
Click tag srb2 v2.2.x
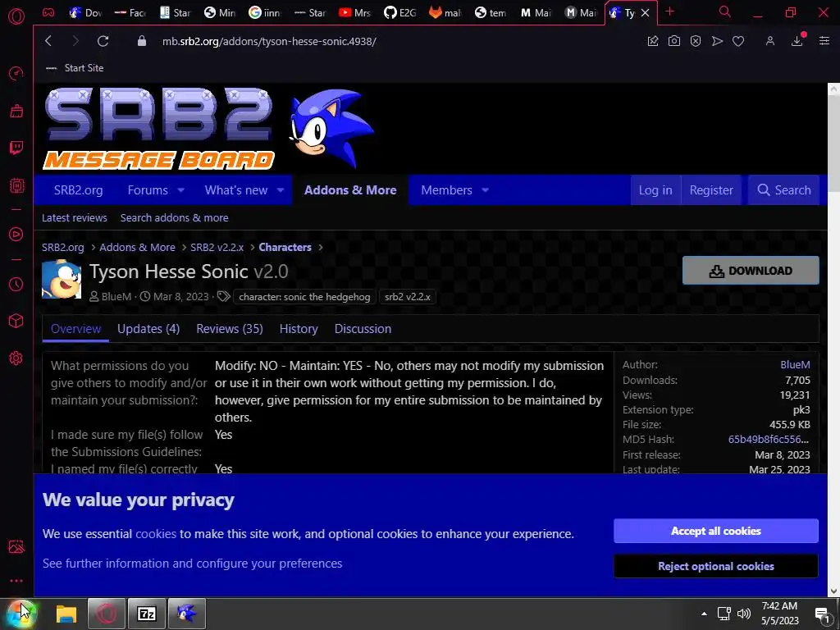407,297
